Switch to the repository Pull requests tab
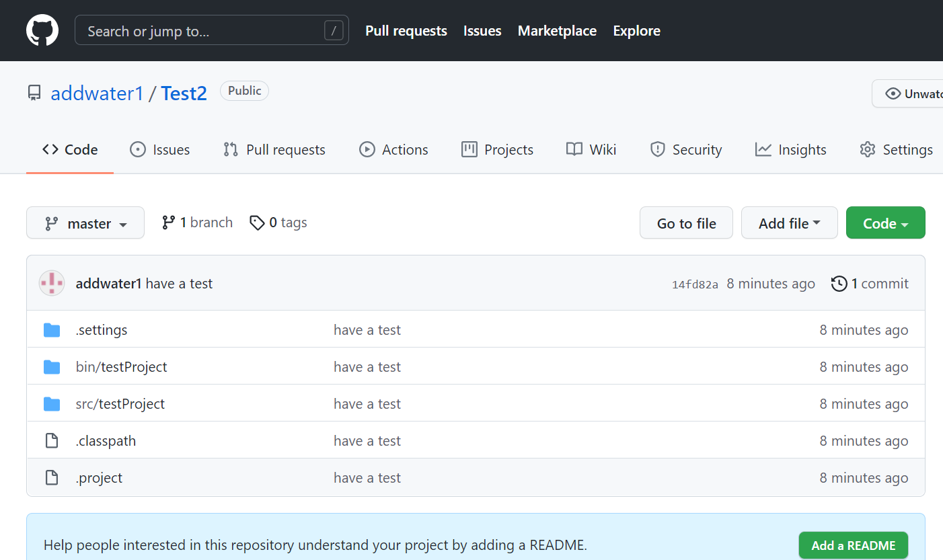943x560 pixels. click(274, 150)
